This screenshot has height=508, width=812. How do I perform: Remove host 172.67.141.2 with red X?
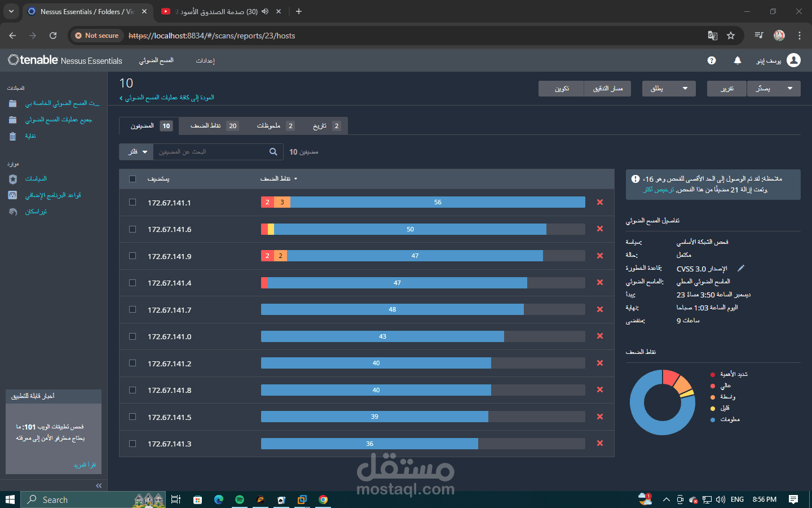pos(600,363)
